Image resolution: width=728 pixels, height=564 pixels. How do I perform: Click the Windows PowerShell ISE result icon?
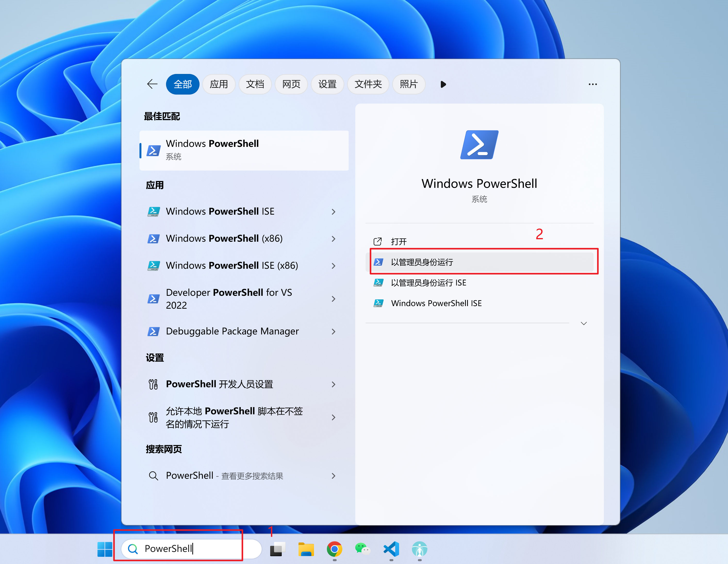point(154,212)
